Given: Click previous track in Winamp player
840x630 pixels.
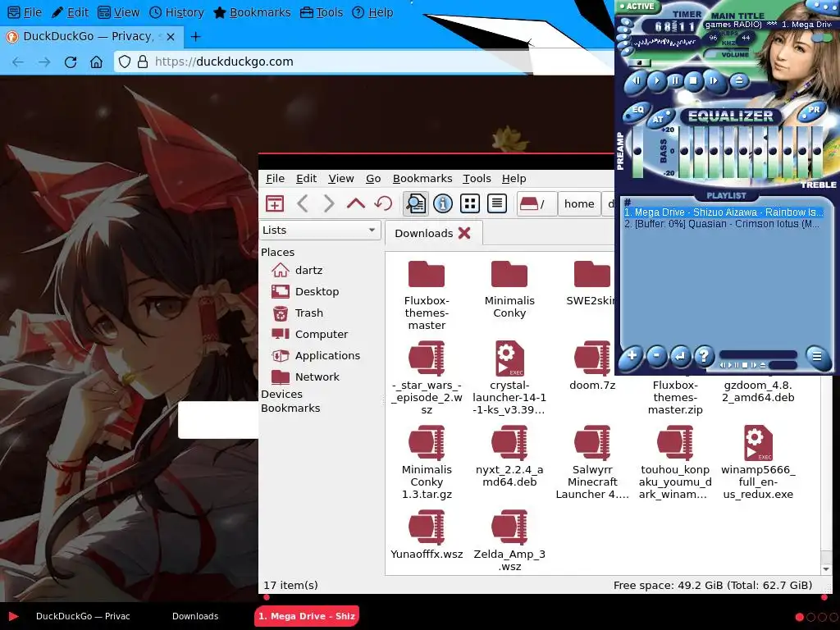Looking at the screenshot, I should tap(637, 81).
